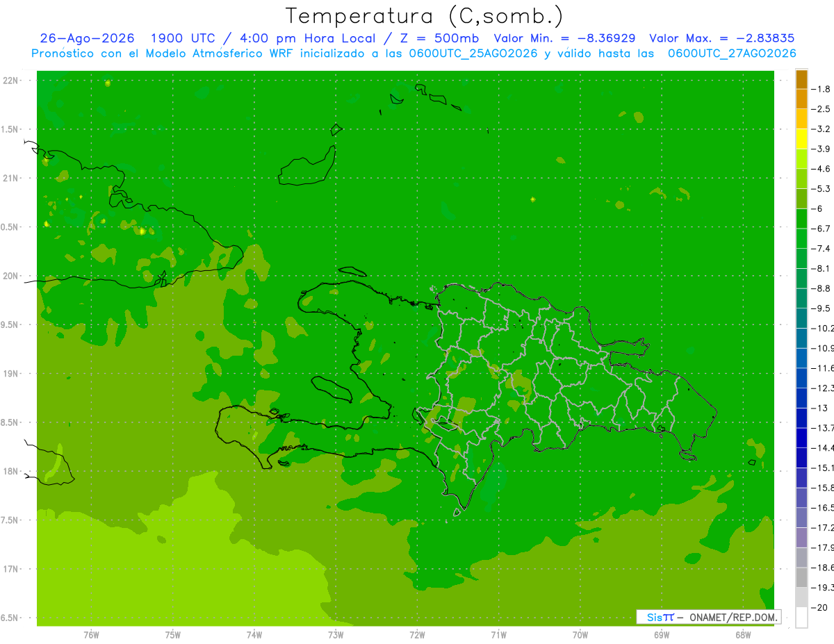Click the '71W' longitude label

coord(498,634)
